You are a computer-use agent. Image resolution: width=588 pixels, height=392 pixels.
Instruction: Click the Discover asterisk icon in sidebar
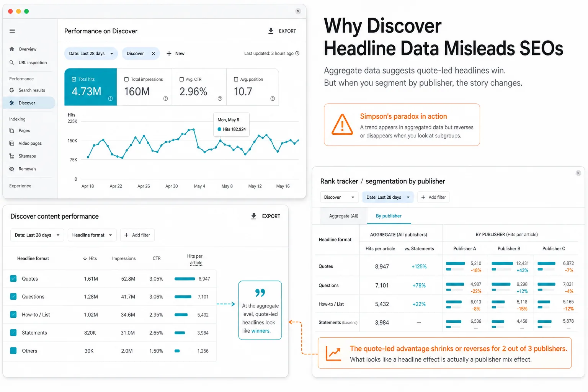pyautogui.click(x=12, y=103)
